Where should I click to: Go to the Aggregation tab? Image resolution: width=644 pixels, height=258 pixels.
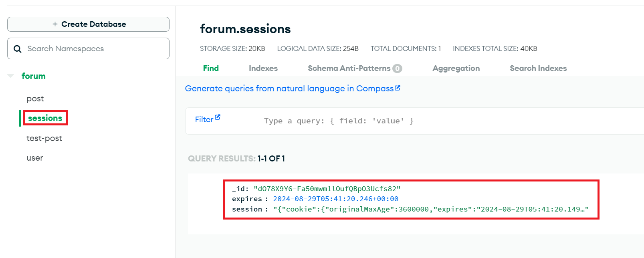(x=456, y=68)
